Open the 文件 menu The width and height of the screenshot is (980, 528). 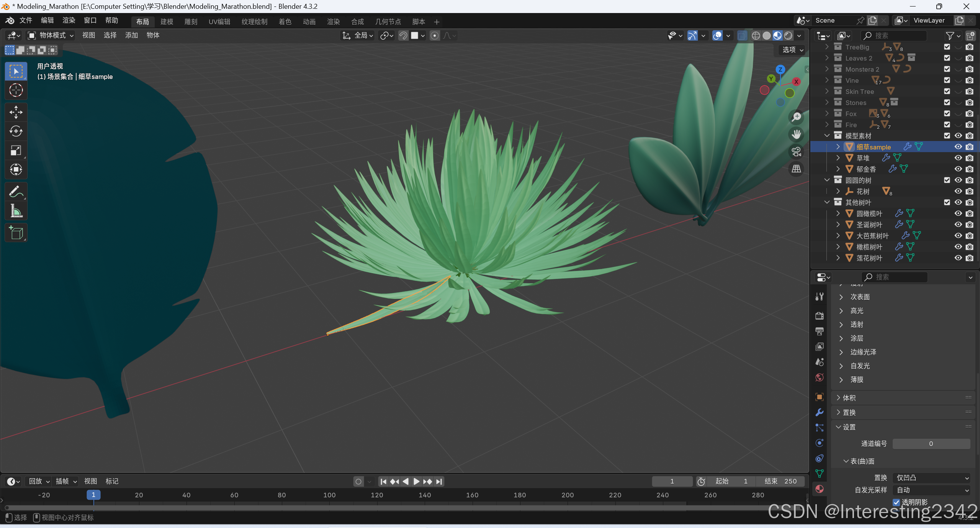[26, 20]
